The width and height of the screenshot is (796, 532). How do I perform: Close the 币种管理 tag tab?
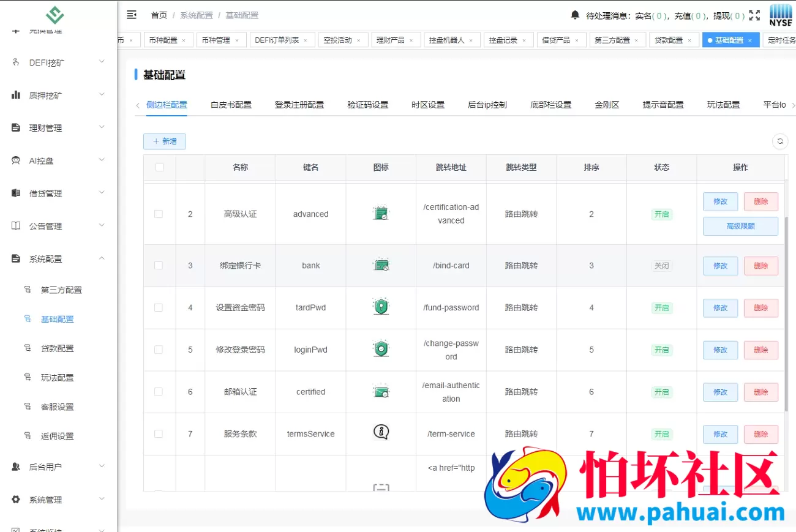236,40
